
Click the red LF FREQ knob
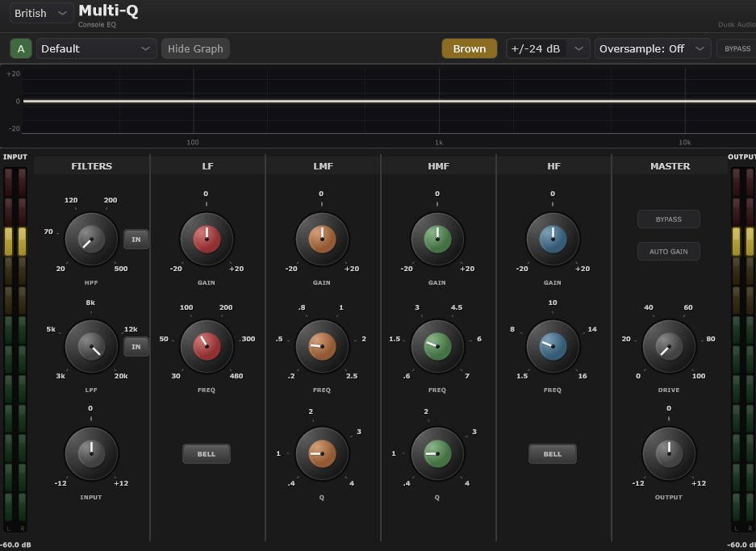point(207,347)
